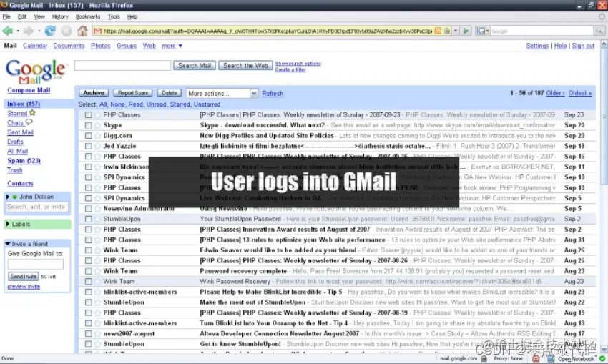The height and width of the screenshot is (364, 608).
Task: Open the File menu
Action: coord(6,16)
